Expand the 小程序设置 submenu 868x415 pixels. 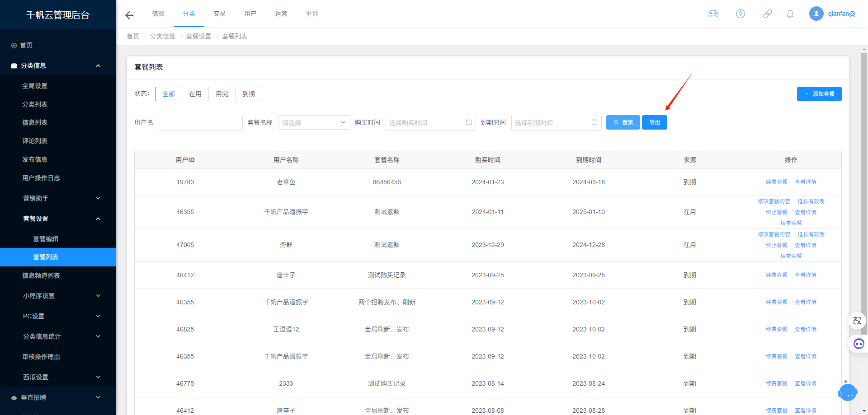[58, 296]
